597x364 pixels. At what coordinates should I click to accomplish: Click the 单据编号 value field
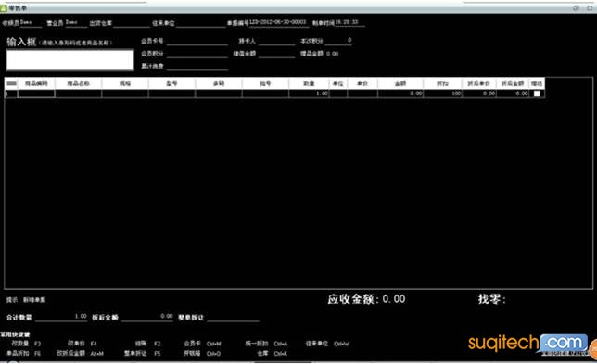click(279, 22)
